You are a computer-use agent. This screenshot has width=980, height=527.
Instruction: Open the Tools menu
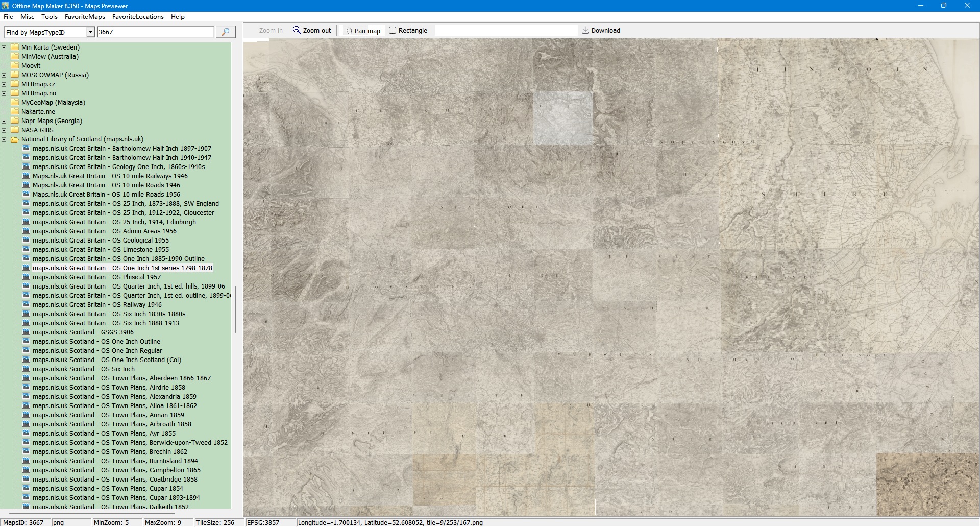pos(50,17)
